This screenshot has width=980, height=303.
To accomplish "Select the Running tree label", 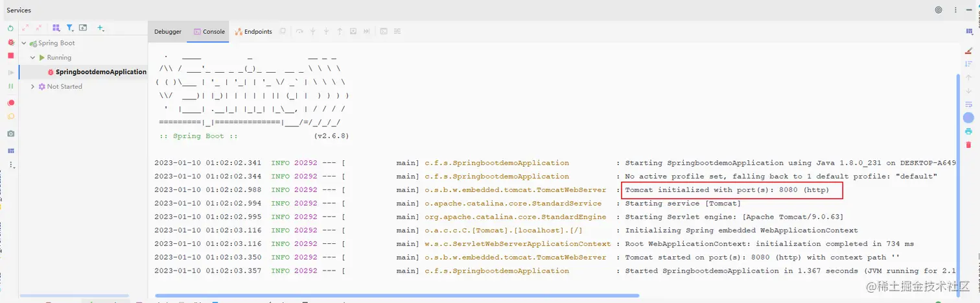I will (59, 57).
